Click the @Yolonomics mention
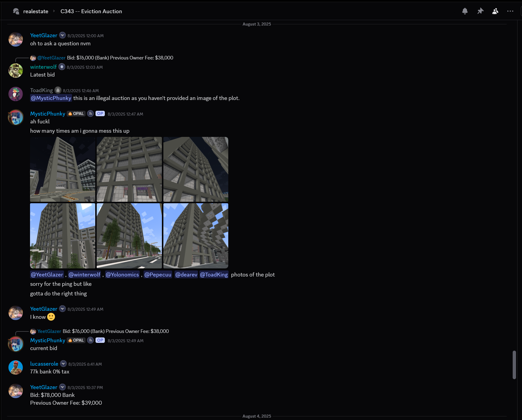Viewport: 522px width, 420px height. tap(122, 275)
